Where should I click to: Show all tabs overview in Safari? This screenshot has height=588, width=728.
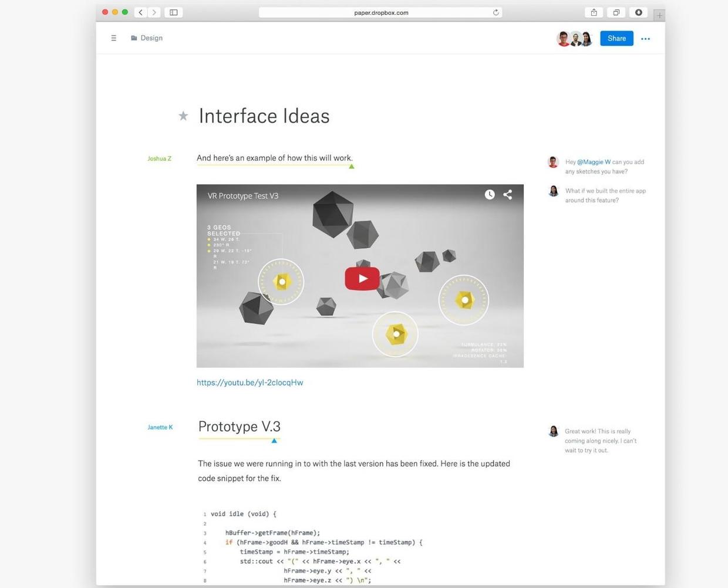coord(616,12)
